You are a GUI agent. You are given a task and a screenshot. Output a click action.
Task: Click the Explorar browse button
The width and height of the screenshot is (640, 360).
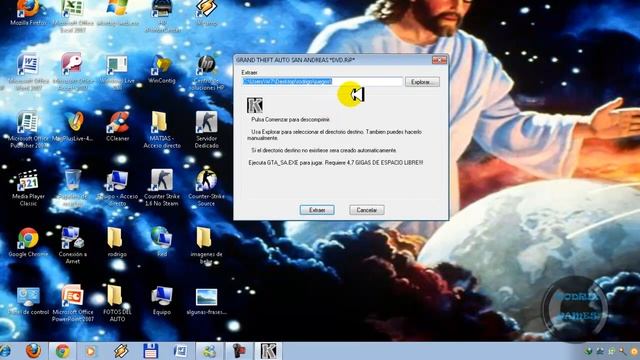click(x=422, y=82)
